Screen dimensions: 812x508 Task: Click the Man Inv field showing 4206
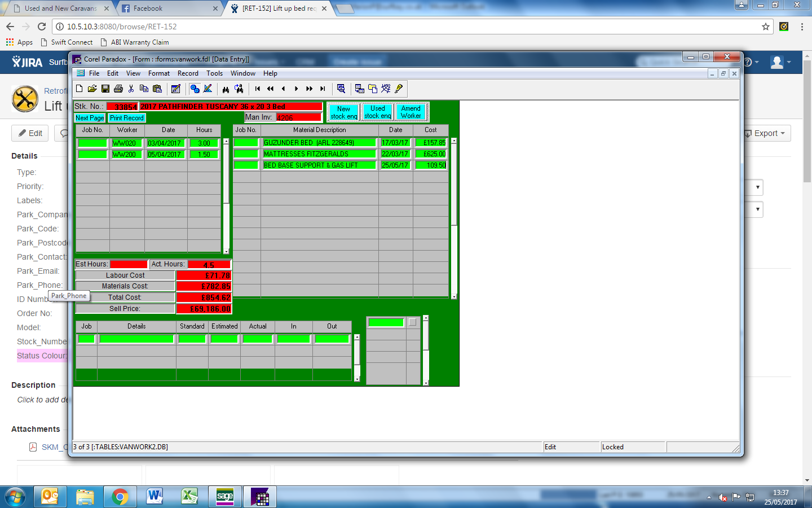(x=299, y=117)
